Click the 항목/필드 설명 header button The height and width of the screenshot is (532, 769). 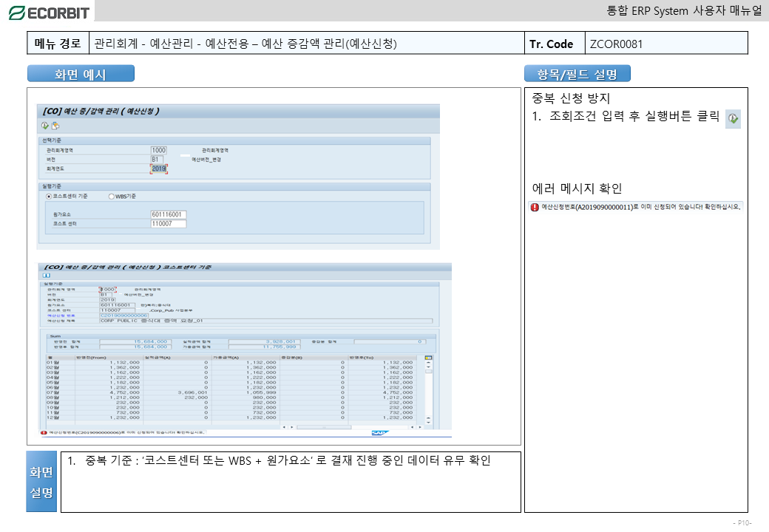[577, 74]
